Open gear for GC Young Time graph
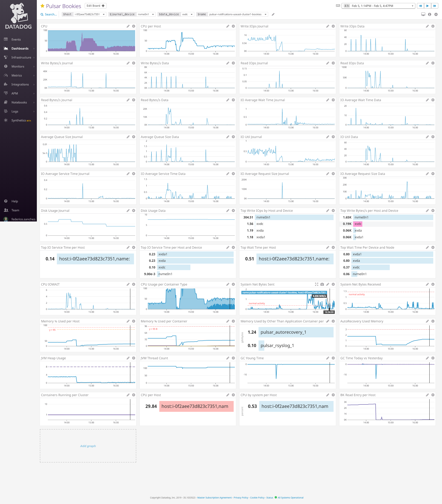This screenshot has height=504, width=442. (333, 358)
